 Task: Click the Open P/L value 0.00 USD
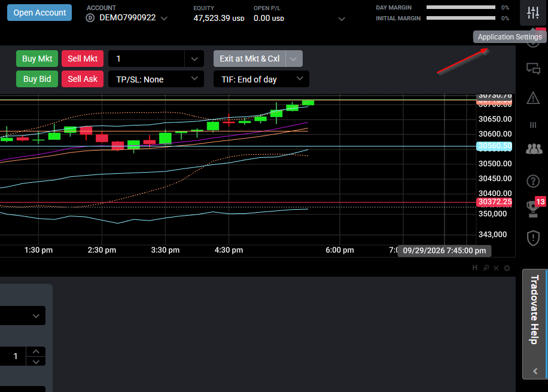tap(269, 18)
